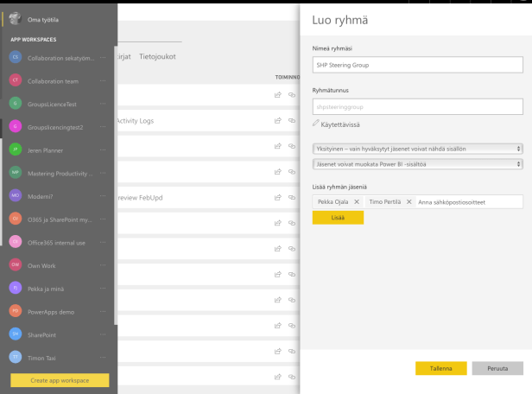Open more options for Office365 internal use
The height and width of the screenshot is (394, 532).
[103, 242]
